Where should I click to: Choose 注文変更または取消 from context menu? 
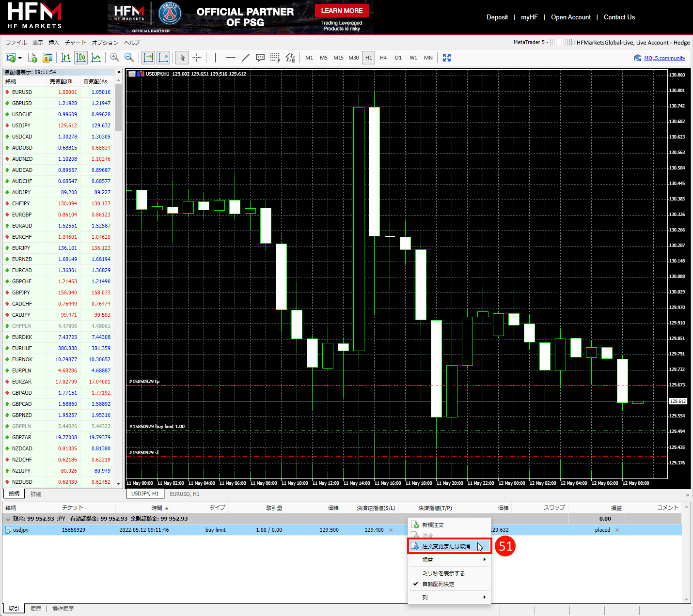pos(446,546)
